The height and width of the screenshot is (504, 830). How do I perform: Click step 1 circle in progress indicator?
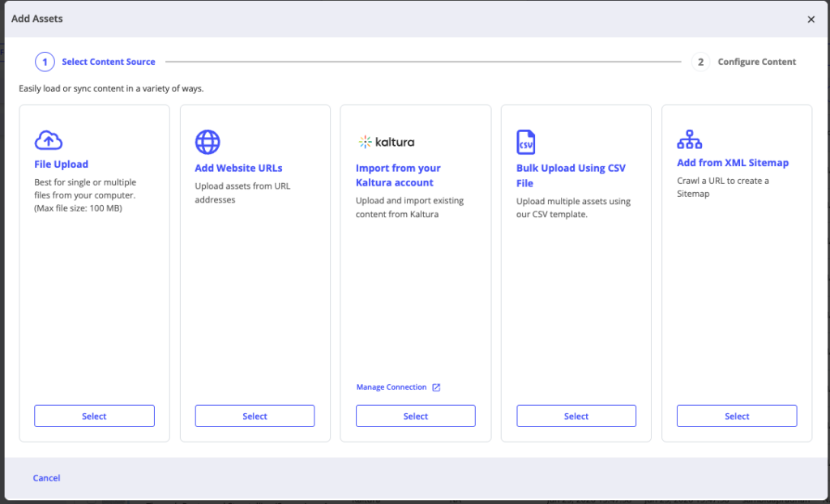click(45, 62)
